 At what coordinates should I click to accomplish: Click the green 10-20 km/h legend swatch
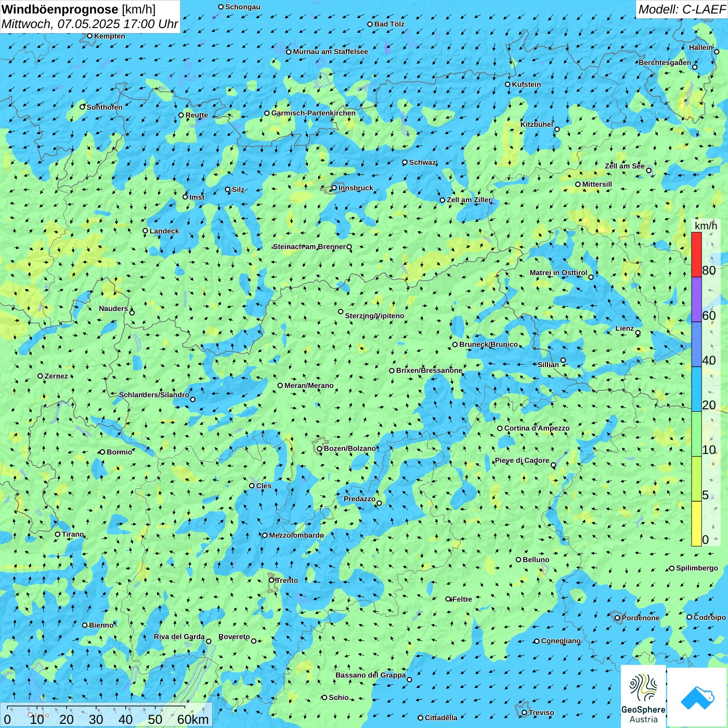coord(696,434)
